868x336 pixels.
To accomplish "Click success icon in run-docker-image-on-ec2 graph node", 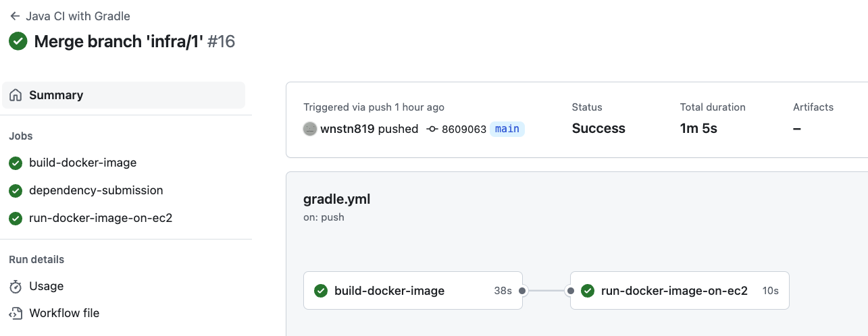I will (588, 291).
